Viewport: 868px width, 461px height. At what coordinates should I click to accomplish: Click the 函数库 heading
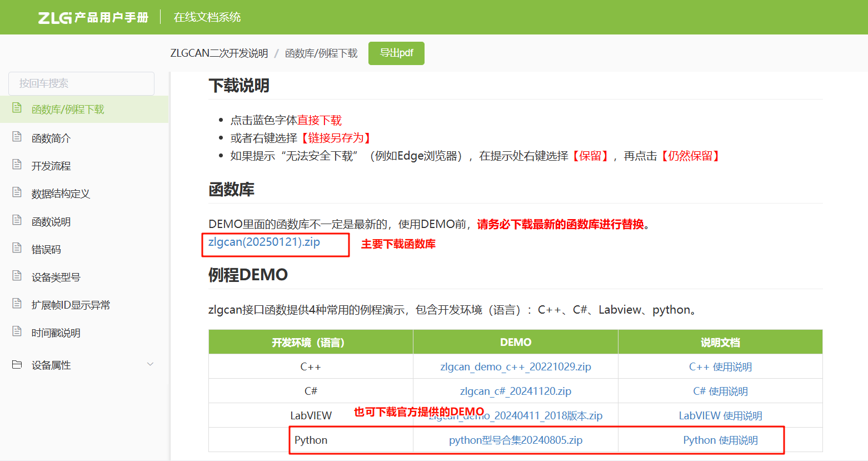coord(231,190)
